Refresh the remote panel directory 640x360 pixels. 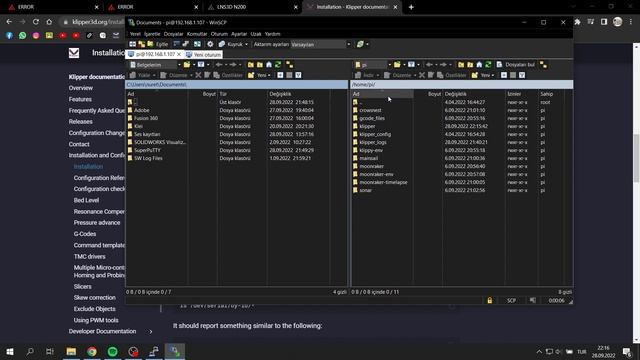pos(488,65)
